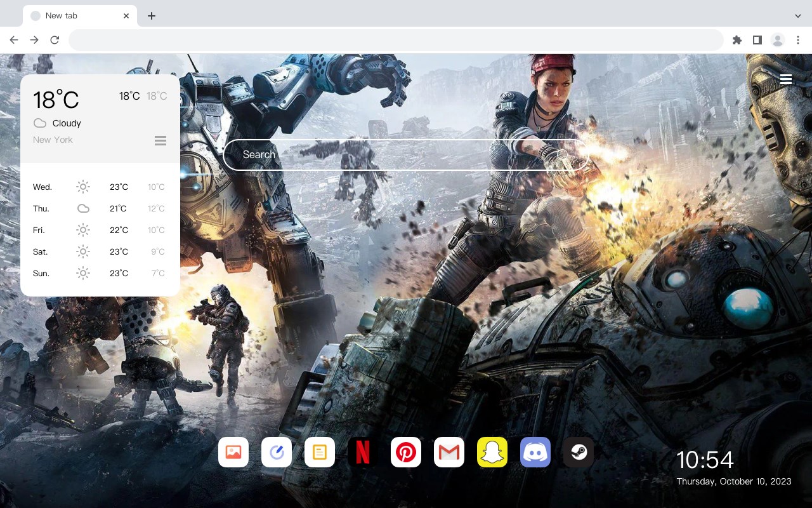
Task: Click in the page Search box
Action: (x=406, y=154)
